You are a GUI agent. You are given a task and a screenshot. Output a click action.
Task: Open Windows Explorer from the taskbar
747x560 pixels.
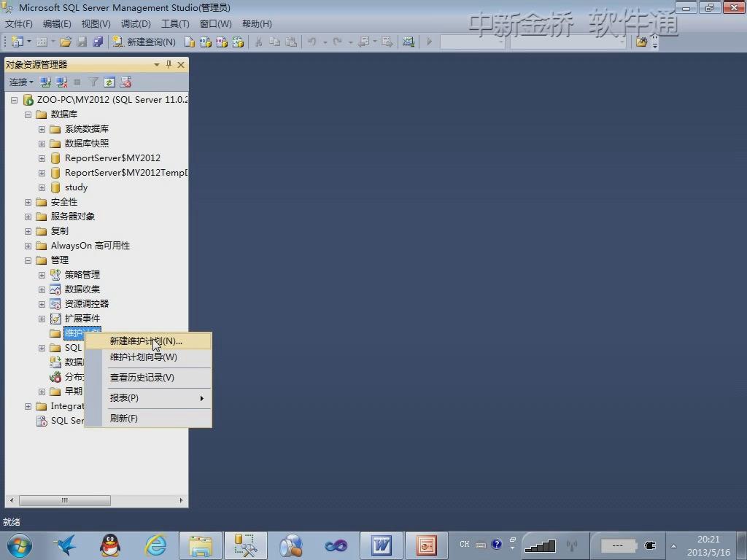(201, 545)
